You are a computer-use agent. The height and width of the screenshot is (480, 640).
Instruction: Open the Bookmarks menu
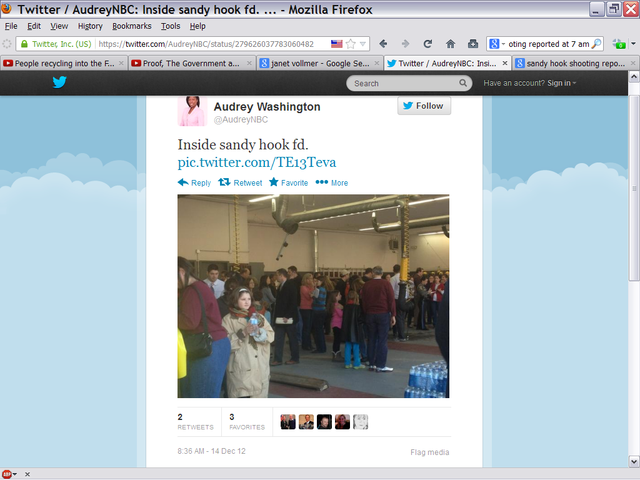click(x=132, y=26)
